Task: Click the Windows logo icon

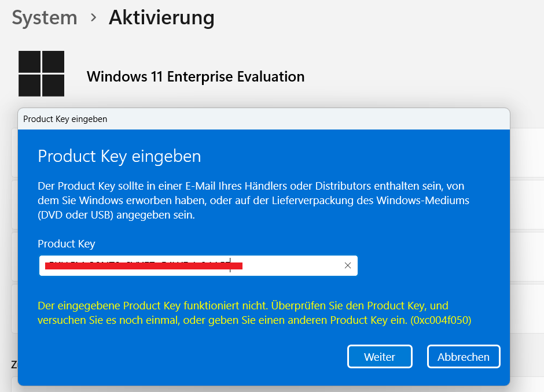Action: [41, 73]
